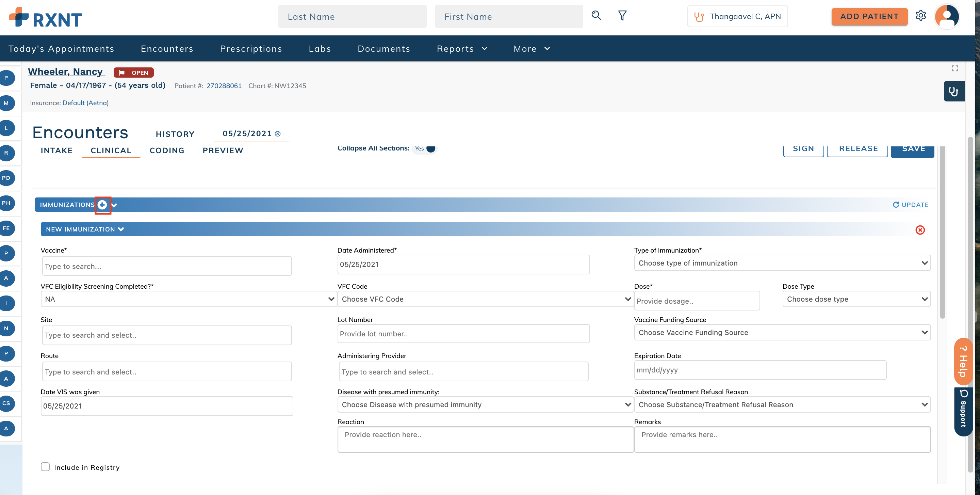Open the PH sidebar section
Viewport: 980px width, 495px height.
6,203
